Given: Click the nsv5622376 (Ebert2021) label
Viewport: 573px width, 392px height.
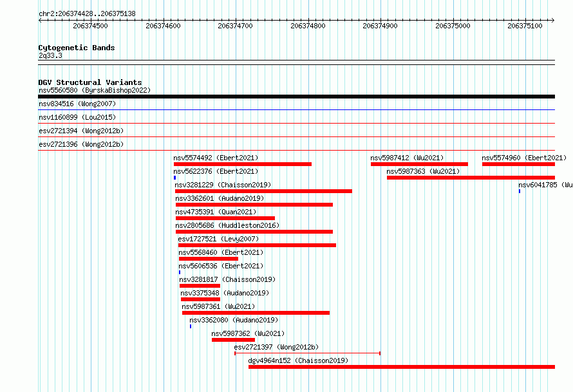Looking at the screenshot, I should coord(216,171).
